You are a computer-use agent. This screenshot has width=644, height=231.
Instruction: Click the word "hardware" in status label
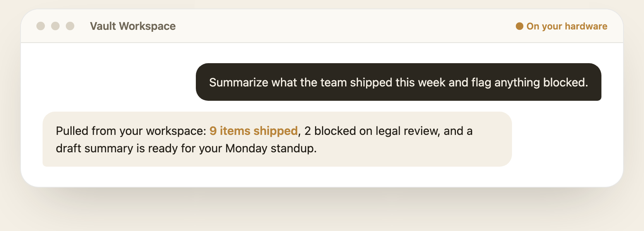pyautogui.click(x=586, y=26)
